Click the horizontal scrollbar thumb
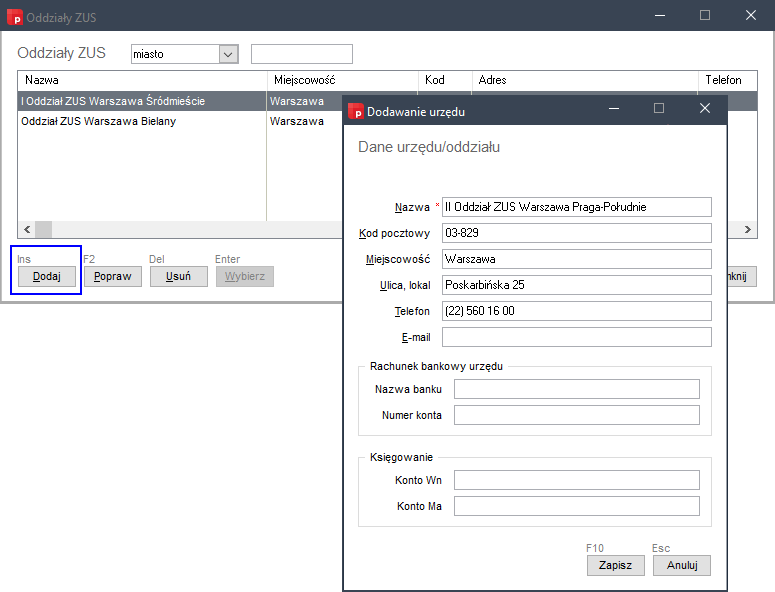This screenshot has height=592, width=775. [43, 229]
